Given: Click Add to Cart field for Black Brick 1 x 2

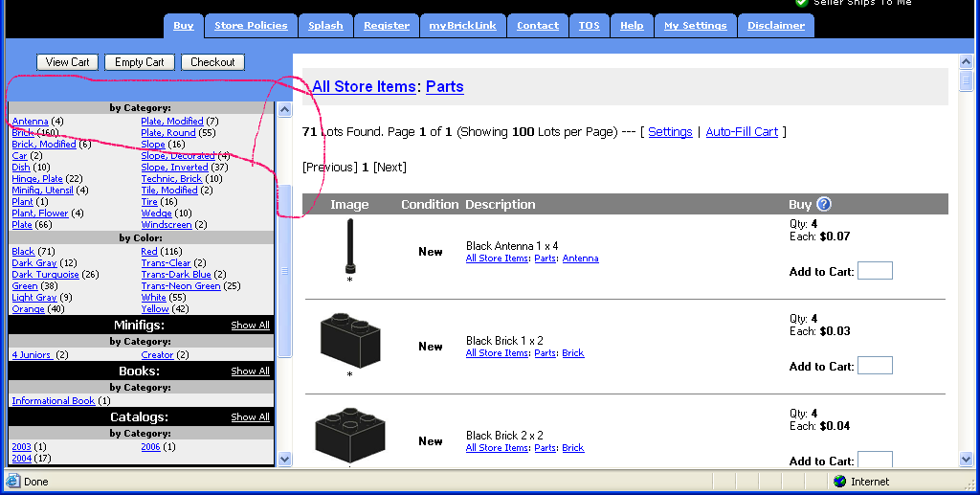Looking at the screenshot, I should (x=875, y=365).
